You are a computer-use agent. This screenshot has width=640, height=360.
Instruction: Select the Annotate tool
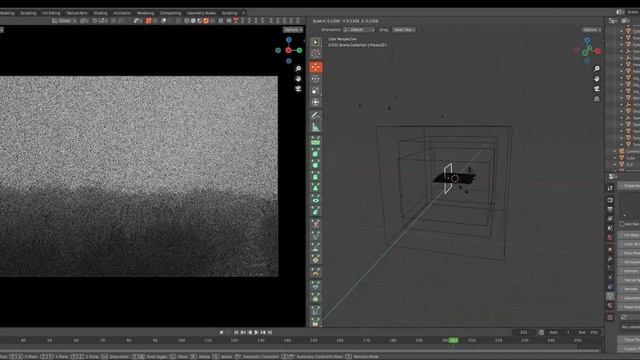point(316,116)
